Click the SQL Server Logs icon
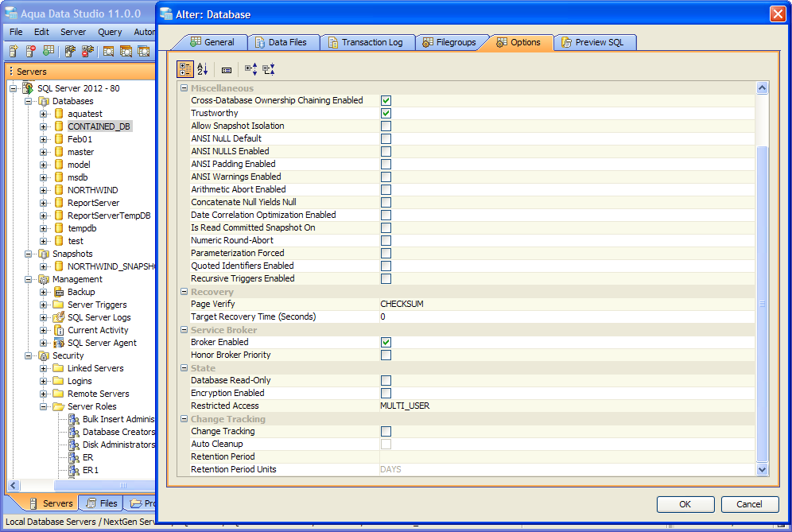The width and height of the screenshot is (792, 532). pos(59,317)
